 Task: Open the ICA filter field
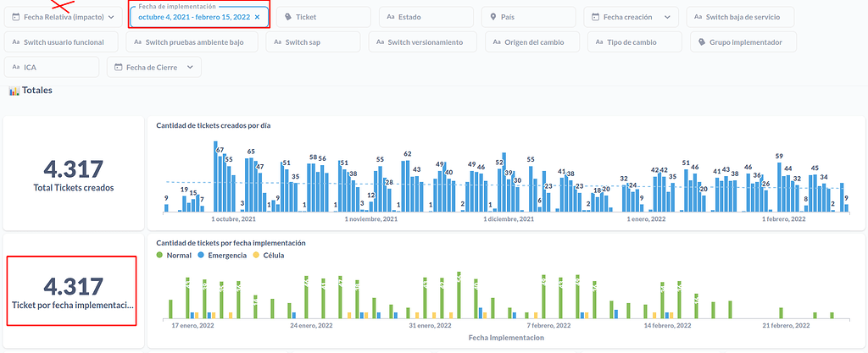click(52, 67)
